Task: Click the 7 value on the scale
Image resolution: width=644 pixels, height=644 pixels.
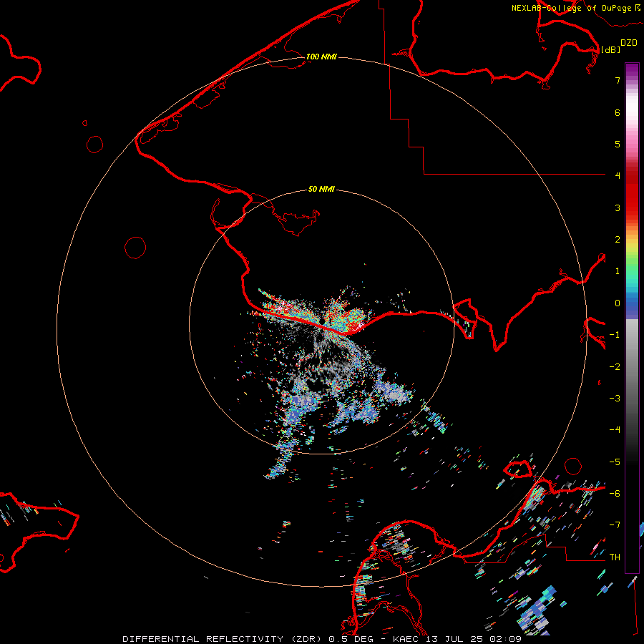Action: [618, 80]
